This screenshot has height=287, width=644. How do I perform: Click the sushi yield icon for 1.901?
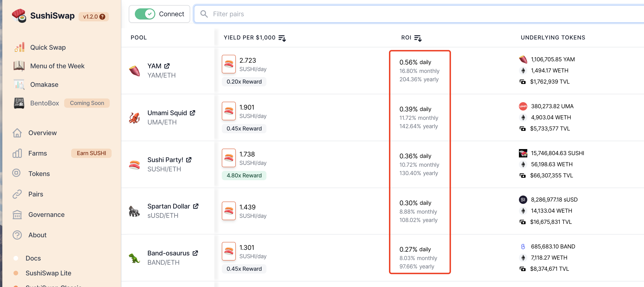pyautogui.click(x=229, y=111)
